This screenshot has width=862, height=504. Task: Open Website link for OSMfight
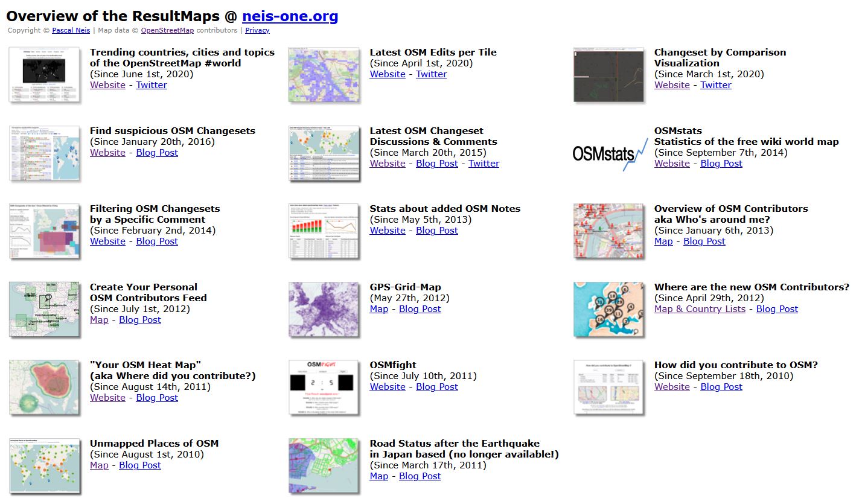tap(388, 387)
